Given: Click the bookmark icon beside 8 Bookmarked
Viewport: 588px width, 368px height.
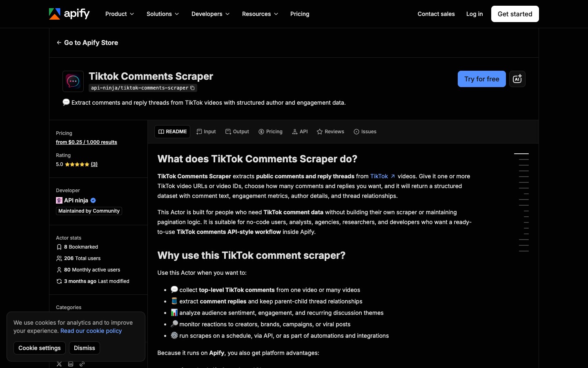Looking at the screenshot, I should point(59,247).
